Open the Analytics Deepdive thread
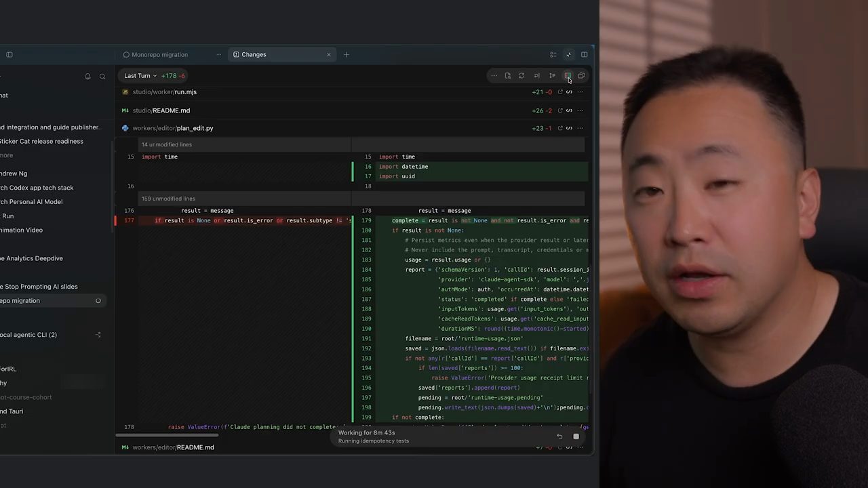 click(31, 258)
